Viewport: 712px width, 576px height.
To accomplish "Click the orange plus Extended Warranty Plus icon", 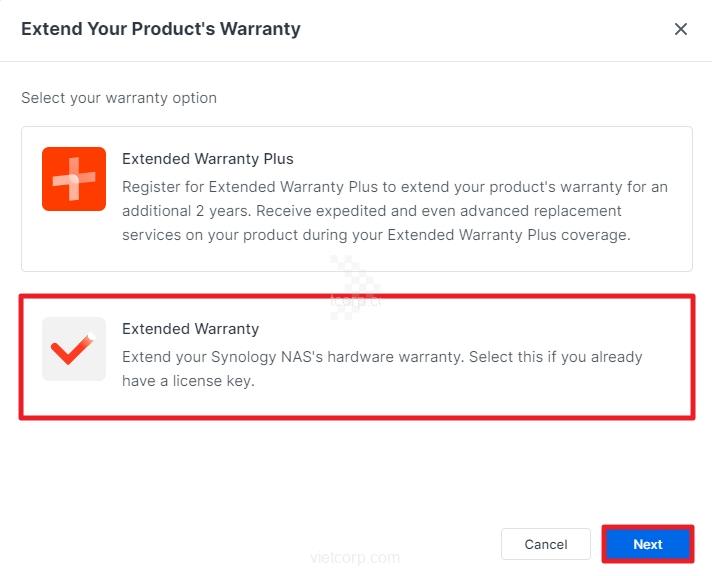I will point(74,179).
